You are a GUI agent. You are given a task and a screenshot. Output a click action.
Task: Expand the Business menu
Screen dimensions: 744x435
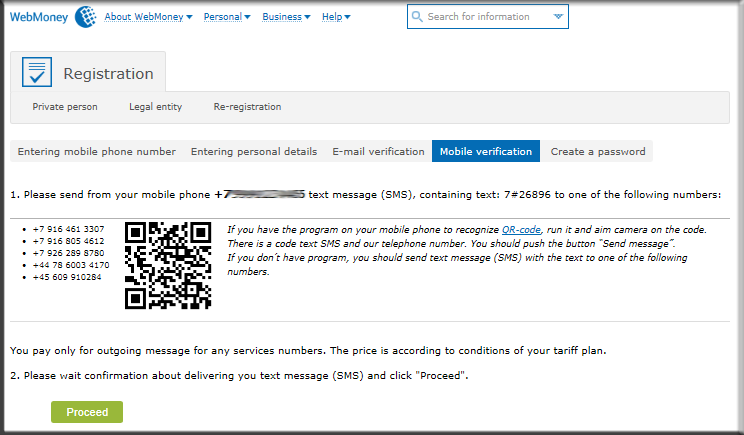[x=286, y=17]
